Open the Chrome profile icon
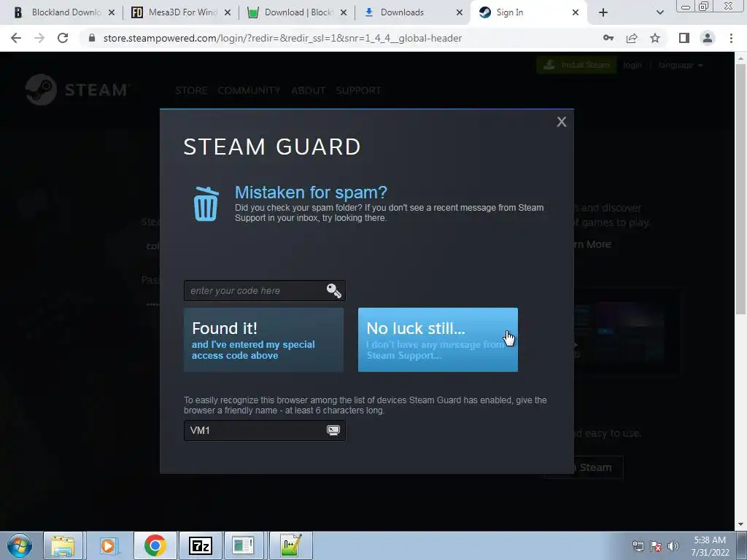The image size is (747, 560). click(x=708, y=38)
